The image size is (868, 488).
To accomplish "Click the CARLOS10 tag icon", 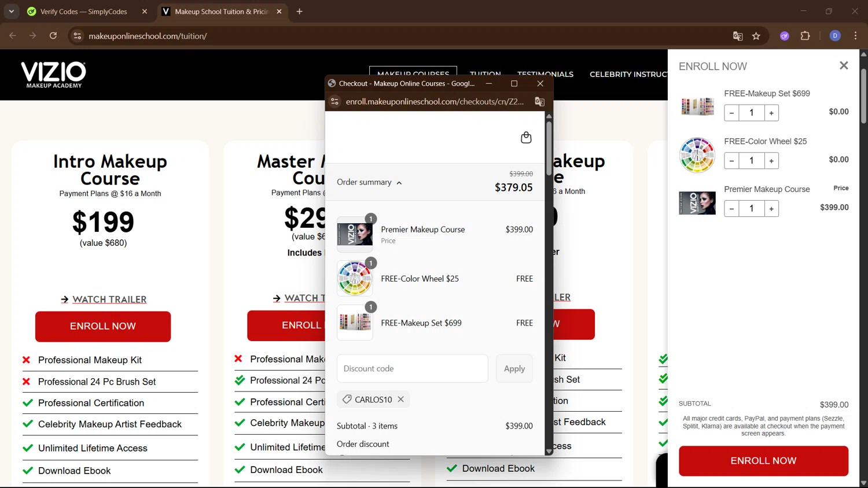I will 347,400.
